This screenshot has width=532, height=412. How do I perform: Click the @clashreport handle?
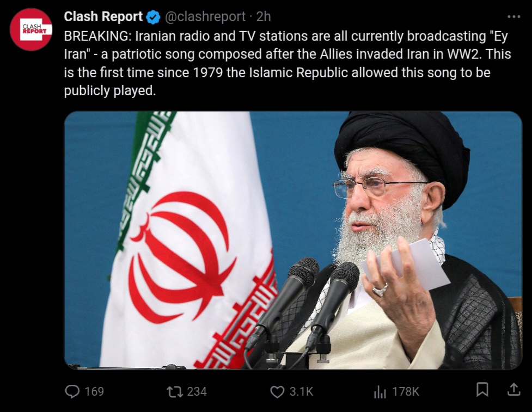[205, 17]
